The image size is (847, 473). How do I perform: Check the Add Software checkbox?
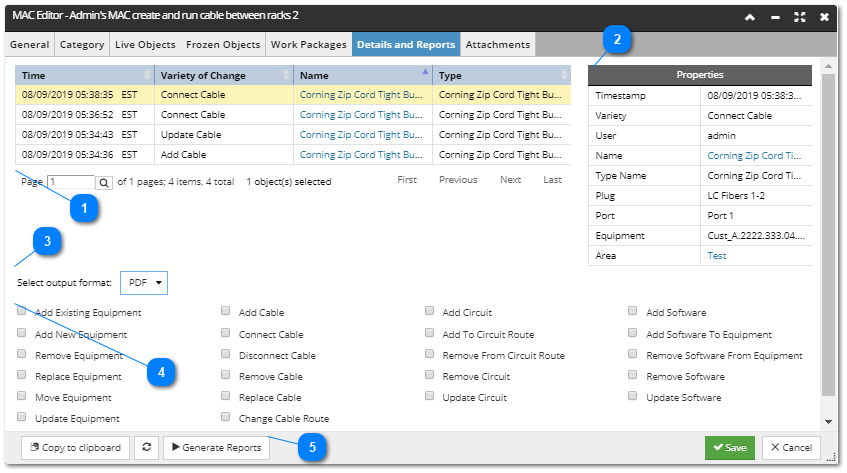(x=633, y=311)
